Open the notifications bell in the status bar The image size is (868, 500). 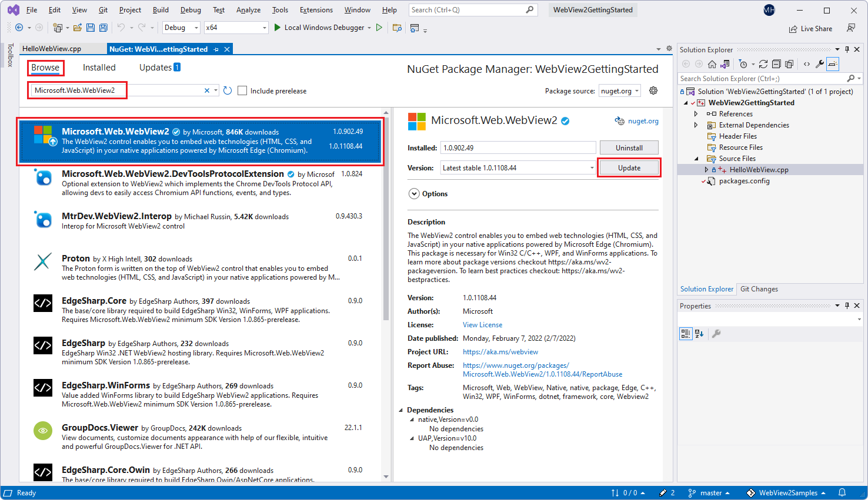[841, 493]
